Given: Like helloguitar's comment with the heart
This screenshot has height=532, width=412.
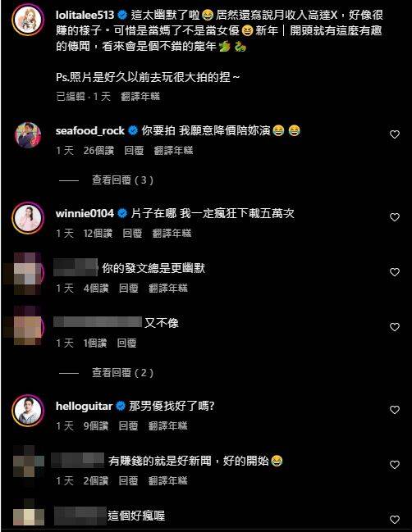Looking at the screenshot, I should point(394,410).
